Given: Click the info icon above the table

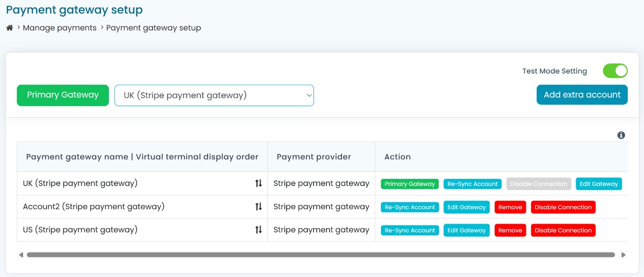Looking at the screenshot, I should (x=621, y=135).
